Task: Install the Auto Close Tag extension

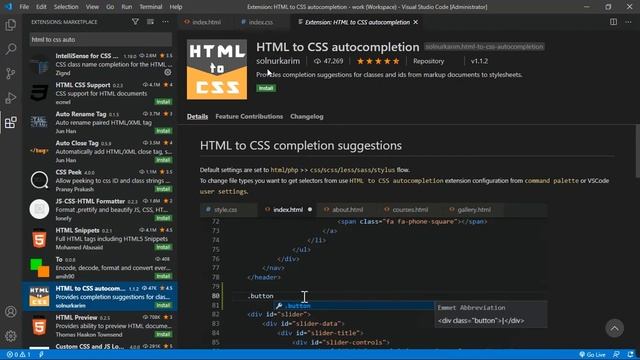Action: [163, 160]
